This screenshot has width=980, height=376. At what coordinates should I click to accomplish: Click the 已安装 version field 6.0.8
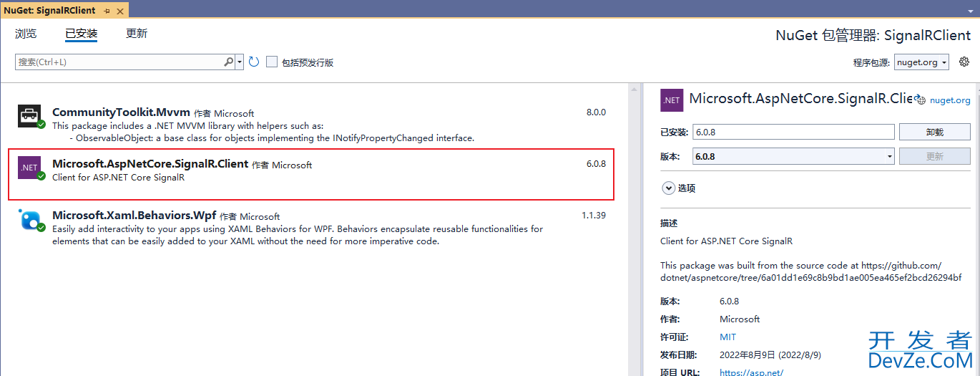point(794,132)
